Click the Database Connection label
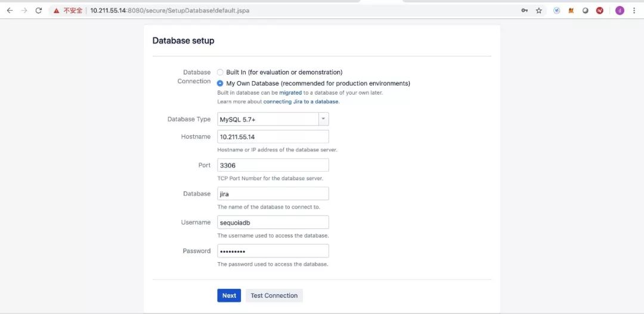The image size is (644, 314). [x=194, y=77]
